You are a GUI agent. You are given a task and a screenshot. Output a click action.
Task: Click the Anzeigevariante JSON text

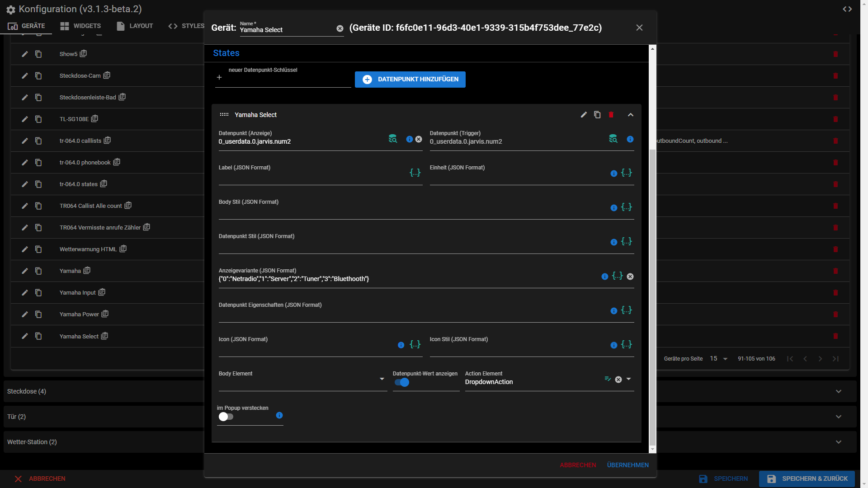[x=294, y=279]
